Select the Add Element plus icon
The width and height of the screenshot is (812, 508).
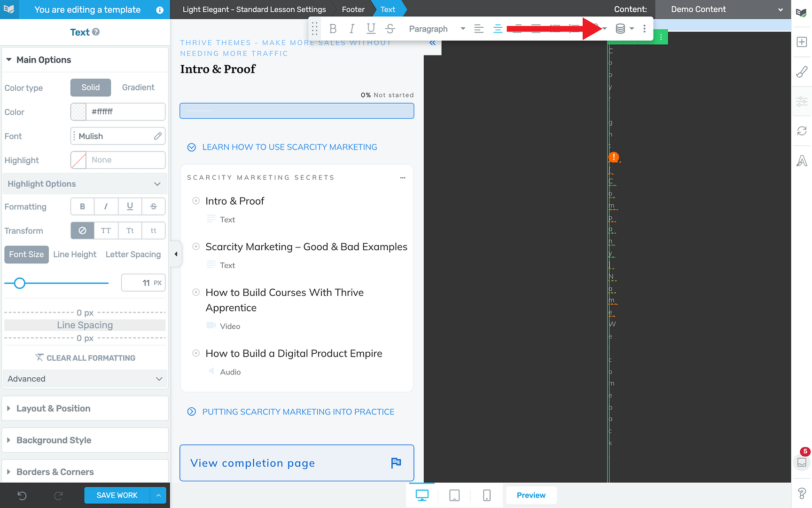pyautogui.click(x=802, y=42)
